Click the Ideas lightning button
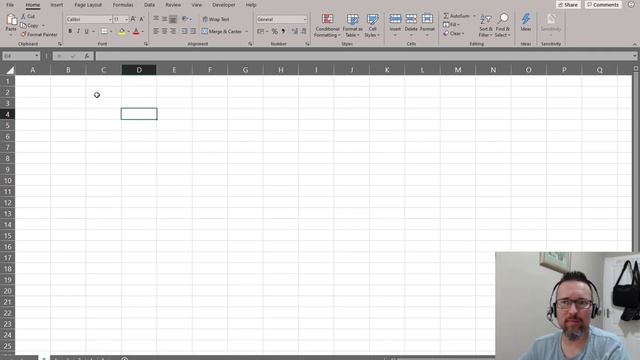This screenshot has height=360, width=640. coord(526,22)
